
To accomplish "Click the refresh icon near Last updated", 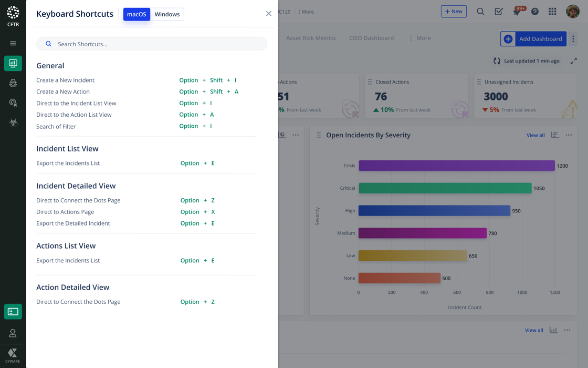I will (x=497, y=61).
